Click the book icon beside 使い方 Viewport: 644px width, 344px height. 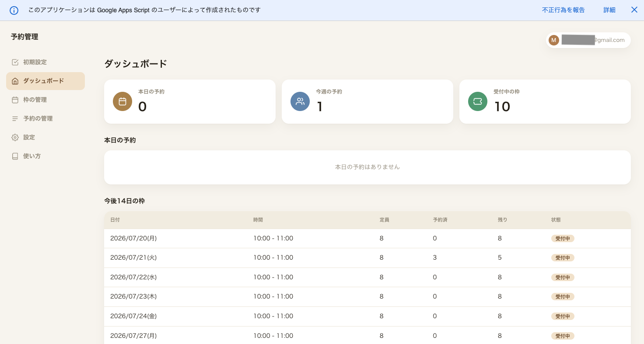coord(15,156)
